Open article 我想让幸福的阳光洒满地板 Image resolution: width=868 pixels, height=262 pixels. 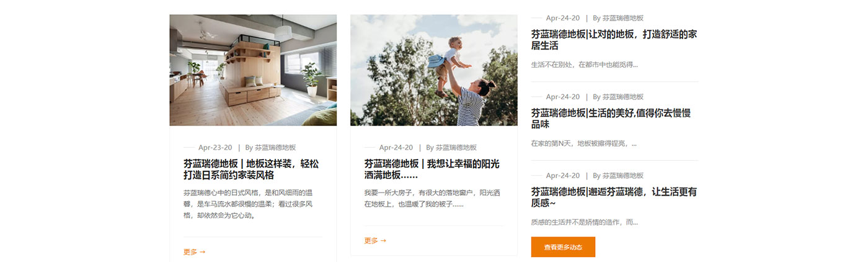click(432, 169)
